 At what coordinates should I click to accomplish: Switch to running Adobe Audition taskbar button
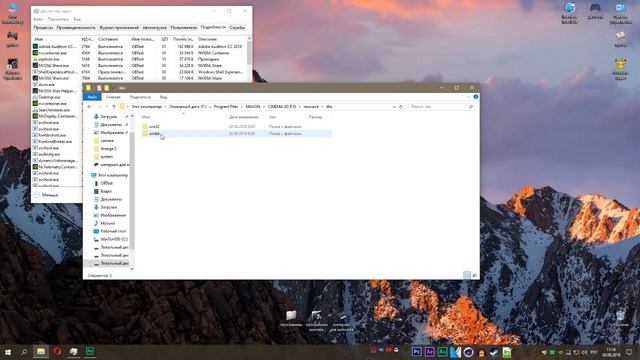tap(90, 351)
